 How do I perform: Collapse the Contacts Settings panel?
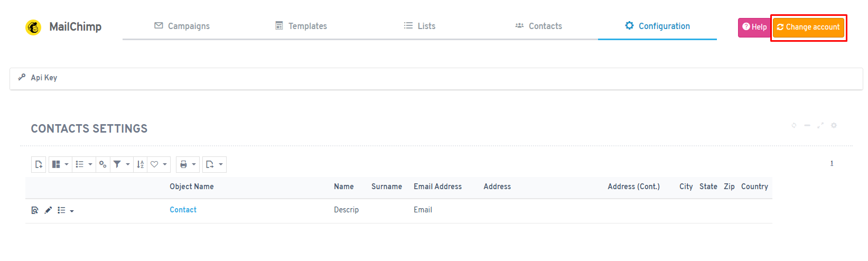point(807,125)
